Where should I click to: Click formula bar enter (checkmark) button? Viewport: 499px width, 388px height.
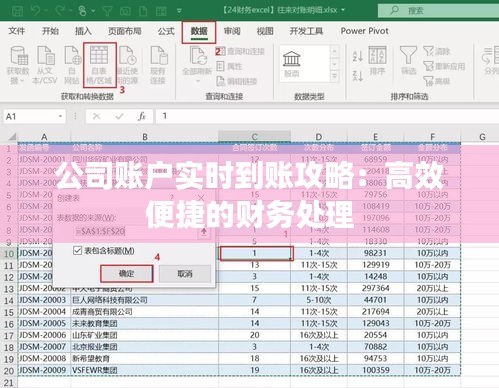[x=119, y=116]
